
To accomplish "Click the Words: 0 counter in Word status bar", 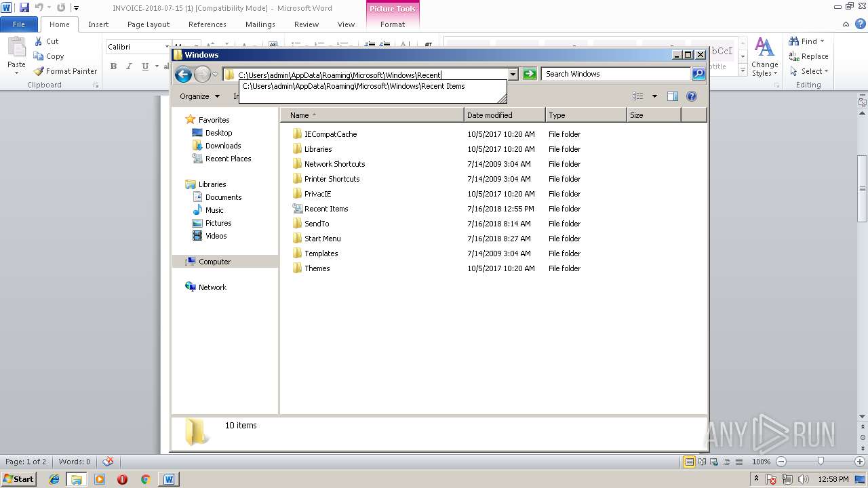I will (x=74, y=462).
